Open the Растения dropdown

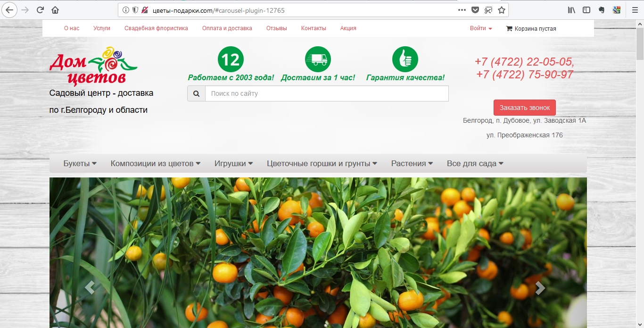tap(412, 163)
